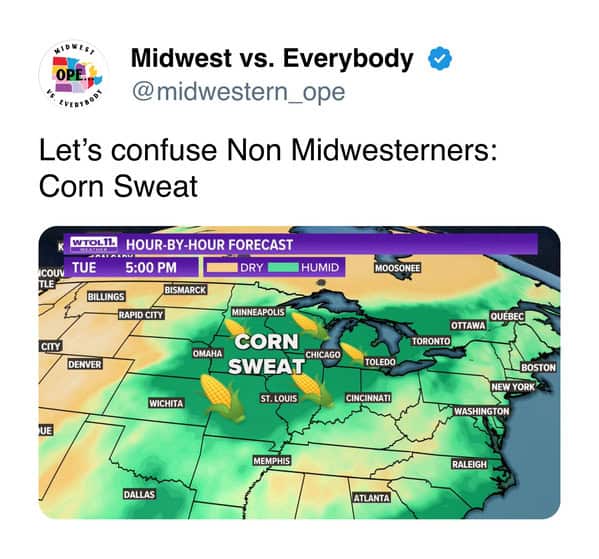Click the TUE 5:00 PM time box
The image size is (599, 559).
click(131, 267)
